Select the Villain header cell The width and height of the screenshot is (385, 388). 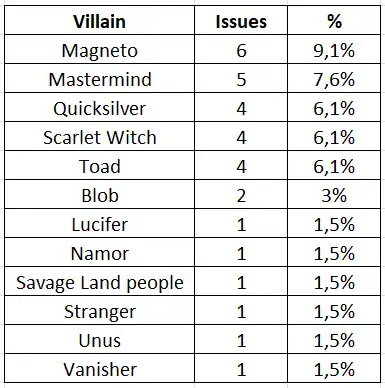(x=99, y=20)
